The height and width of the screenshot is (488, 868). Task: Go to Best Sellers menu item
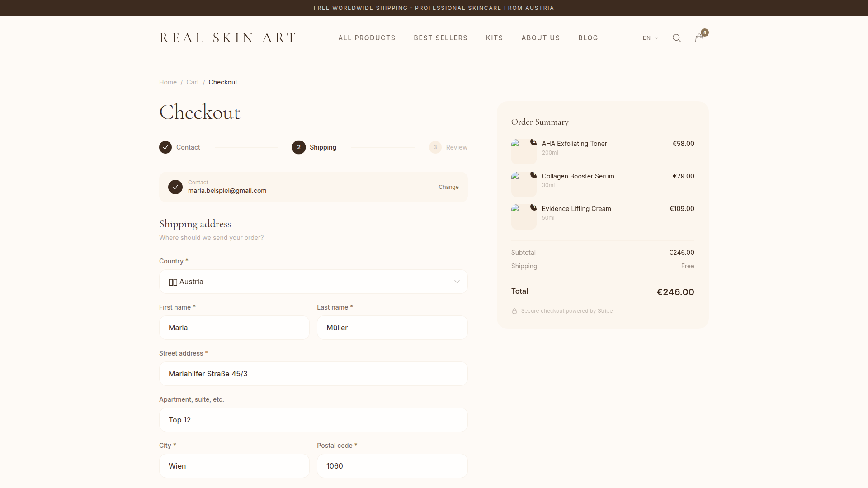click(440, 38)
